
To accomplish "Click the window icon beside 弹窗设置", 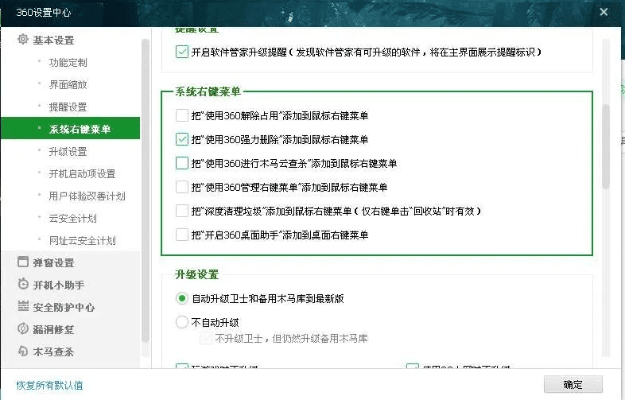I will [x=23, y=262].
